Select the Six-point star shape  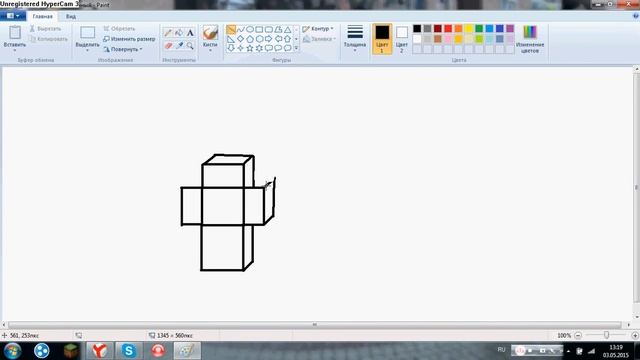pos(259,48)
